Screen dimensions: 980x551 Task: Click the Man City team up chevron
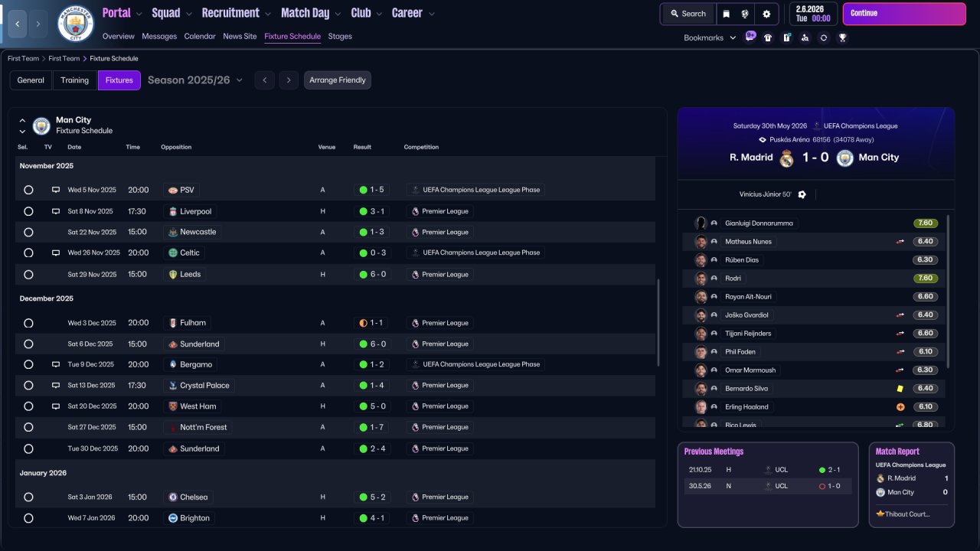point(22,120)
